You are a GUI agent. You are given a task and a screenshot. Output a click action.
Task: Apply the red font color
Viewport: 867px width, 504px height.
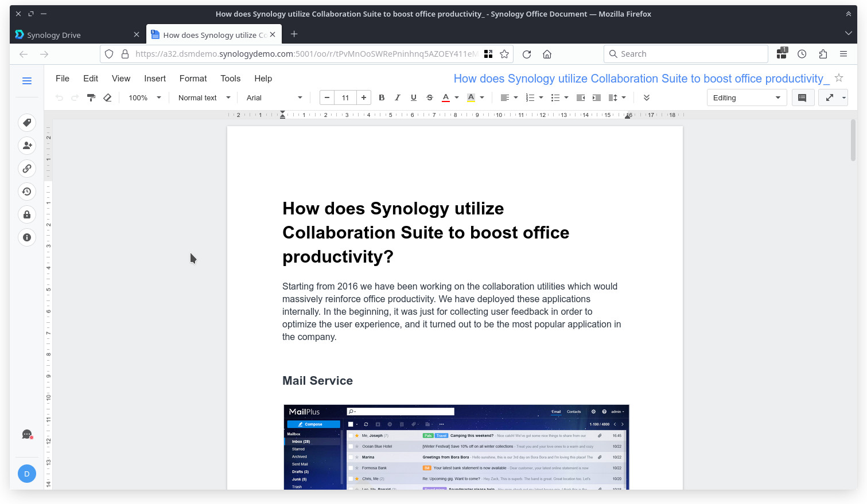click(x=446, y=97)
